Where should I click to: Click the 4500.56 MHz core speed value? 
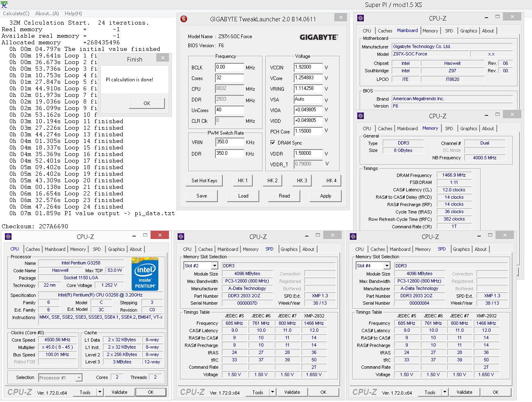point(57,340)
